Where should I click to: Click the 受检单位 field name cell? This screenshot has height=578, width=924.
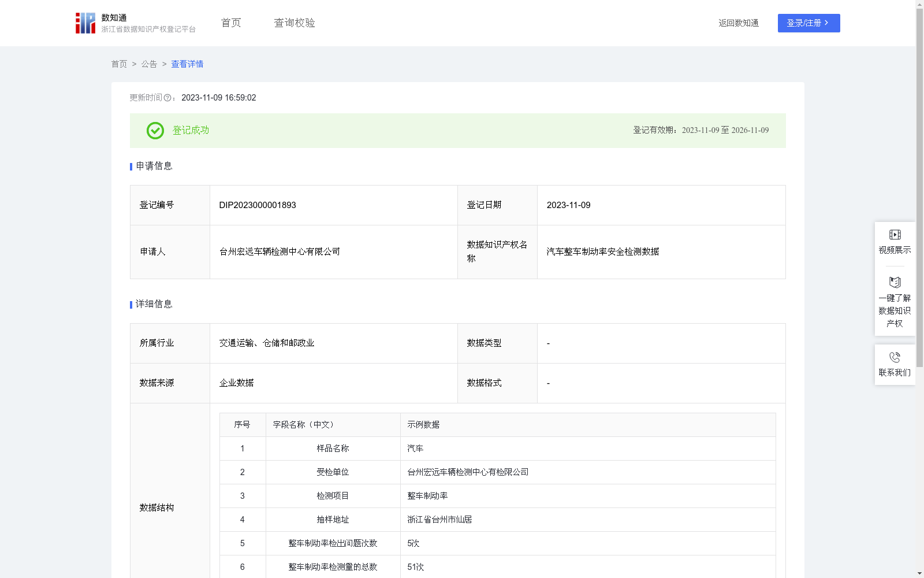point(333,472)
